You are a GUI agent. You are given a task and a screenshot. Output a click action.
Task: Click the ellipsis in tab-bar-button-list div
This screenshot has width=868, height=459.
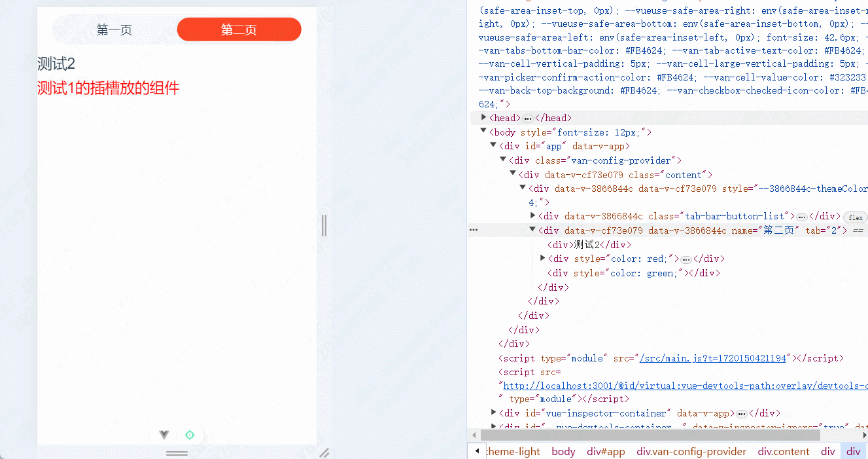(x=802, y=217)
